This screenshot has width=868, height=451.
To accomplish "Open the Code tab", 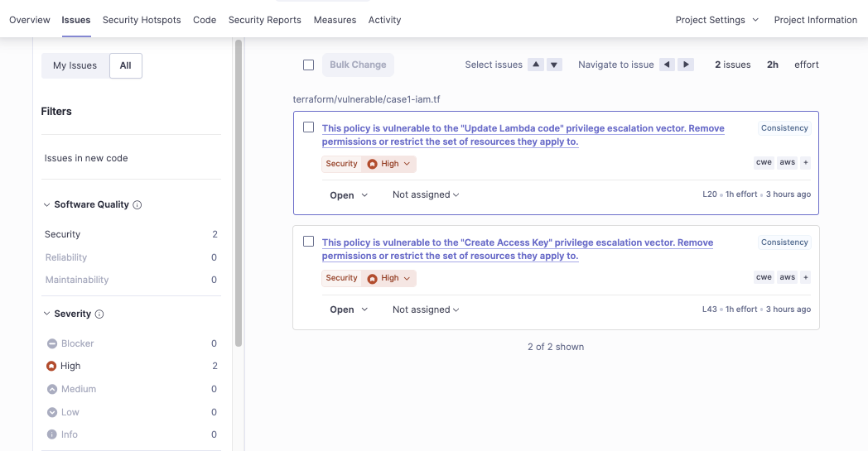I will (x=205, y=20).
